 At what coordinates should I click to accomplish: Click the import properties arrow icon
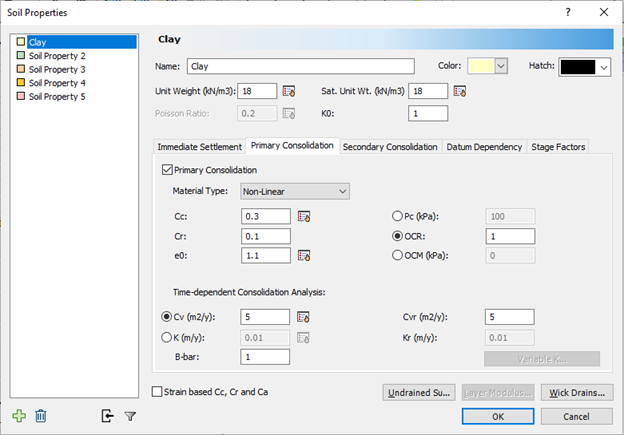click(107, 416)
